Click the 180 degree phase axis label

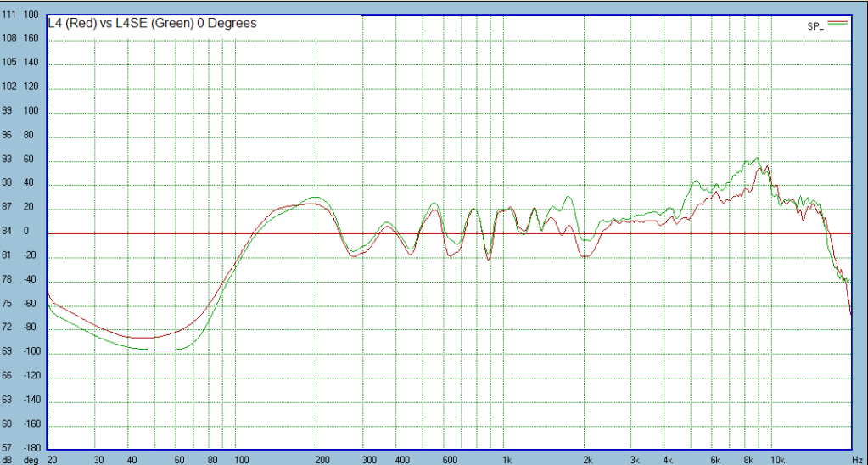pyautogui.click(x=31, y=15)
